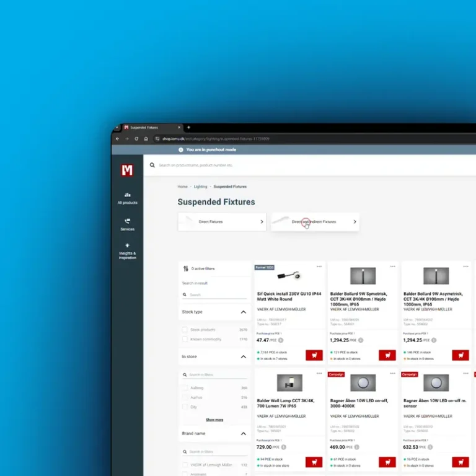The image size is (476, 476).
Task: Click price info icon next to 47.47
Action: click(281, 340)
